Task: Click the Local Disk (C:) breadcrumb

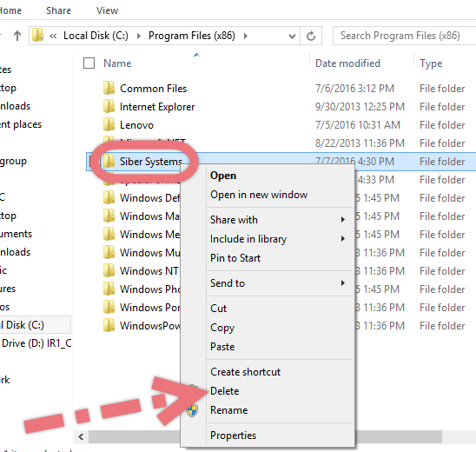Action: pyautogui.click(x=96, y=36)
